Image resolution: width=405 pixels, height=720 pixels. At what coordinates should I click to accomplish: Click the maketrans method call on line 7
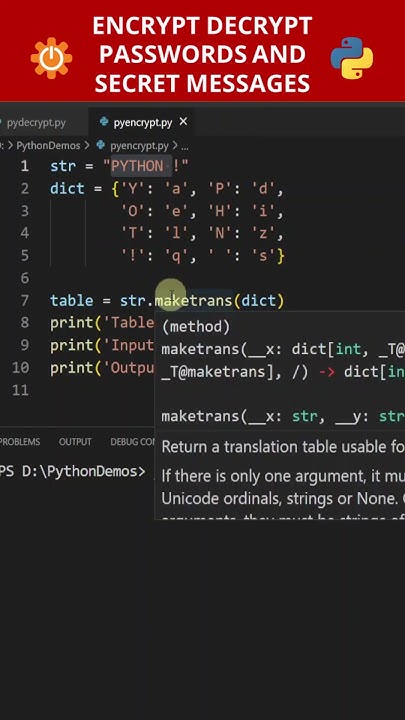pyautogui.click(x=193, y=301)
